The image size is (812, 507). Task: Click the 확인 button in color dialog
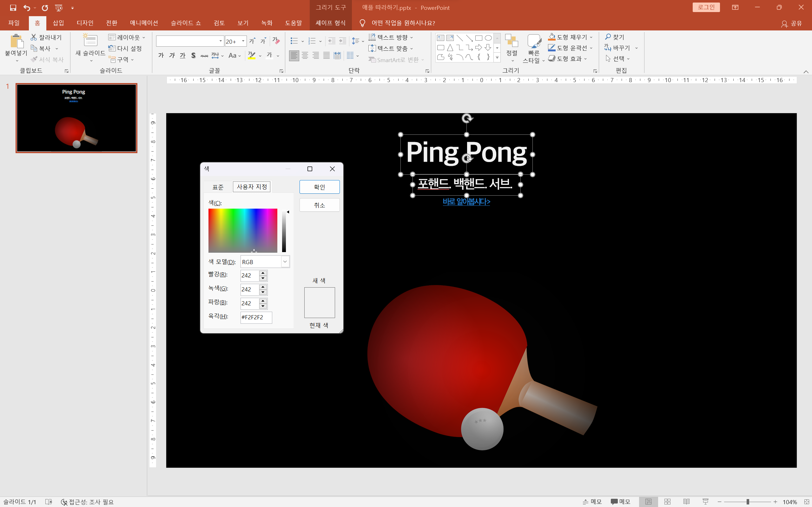(x=319, y=187)
